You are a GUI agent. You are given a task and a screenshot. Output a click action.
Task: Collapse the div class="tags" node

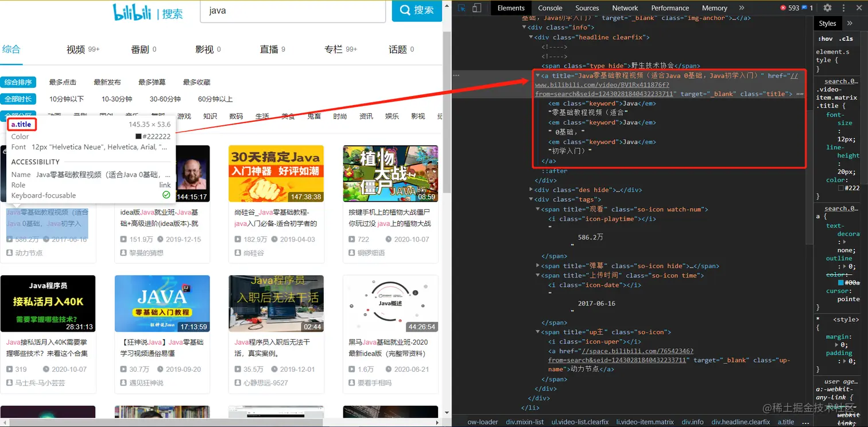click(x=530, y=199)
